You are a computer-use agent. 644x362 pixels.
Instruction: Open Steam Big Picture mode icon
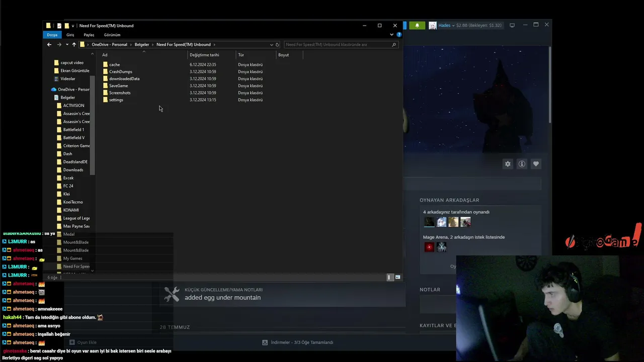(x=512, y=25)
